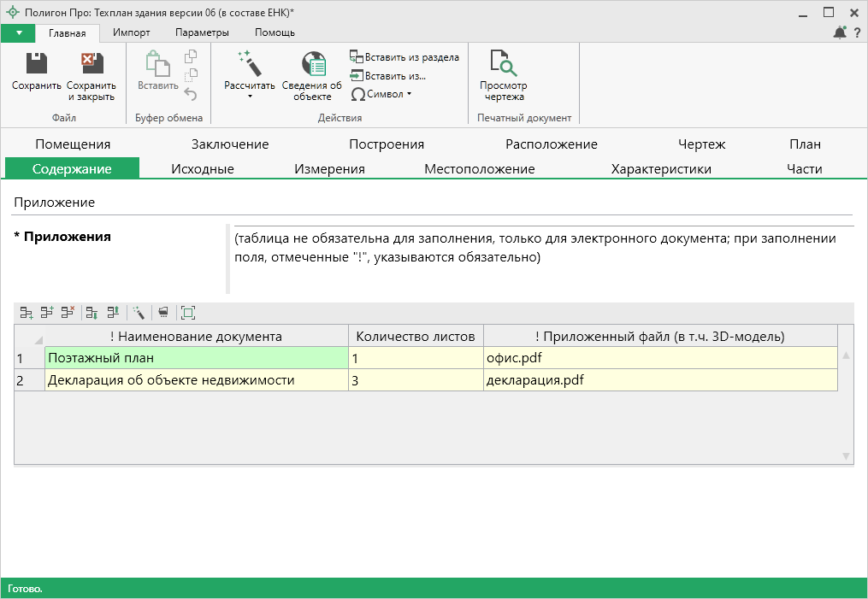
Task: Open the Характеристики section tab
Action: pos(660,168)
